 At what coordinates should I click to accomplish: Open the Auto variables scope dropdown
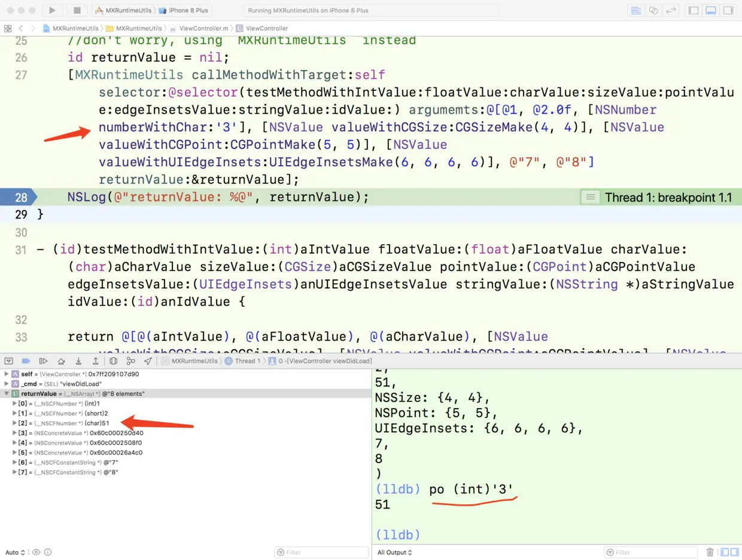(16, 552)
